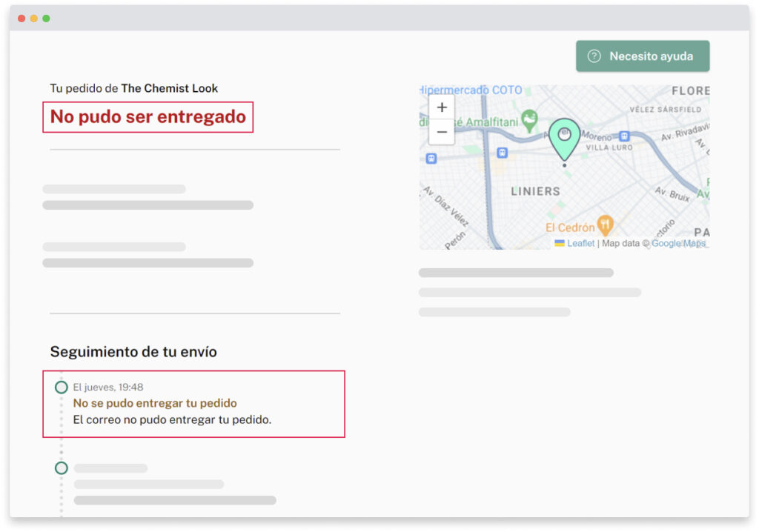Click the store name The Chemist Look
Viewport: 759px width, 532px height.
point(170,88)
